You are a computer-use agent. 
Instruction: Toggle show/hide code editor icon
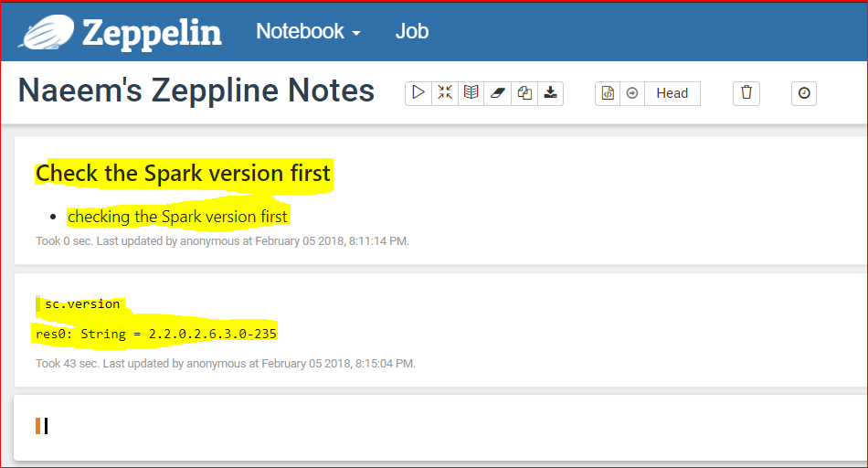click(445, 93)
